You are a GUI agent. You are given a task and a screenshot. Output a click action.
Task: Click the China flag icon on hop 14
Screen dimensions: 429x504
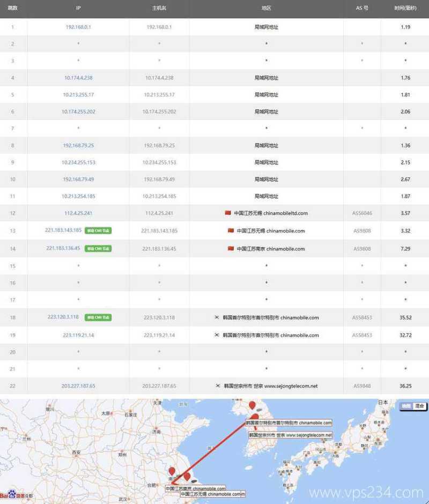(x=230, y=249)
